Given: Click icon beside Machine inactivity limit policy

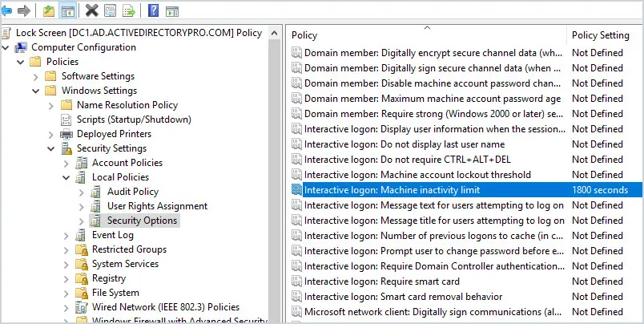Looking at the screenshot, I should (296, 190).
